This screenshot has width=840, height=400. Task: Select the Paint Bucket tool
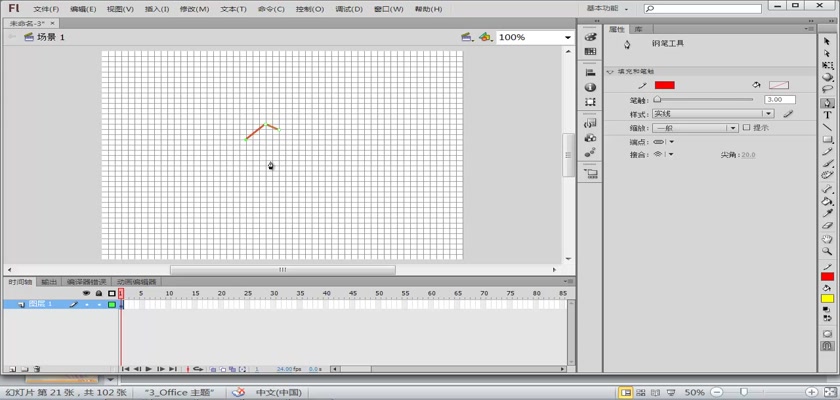827,201
